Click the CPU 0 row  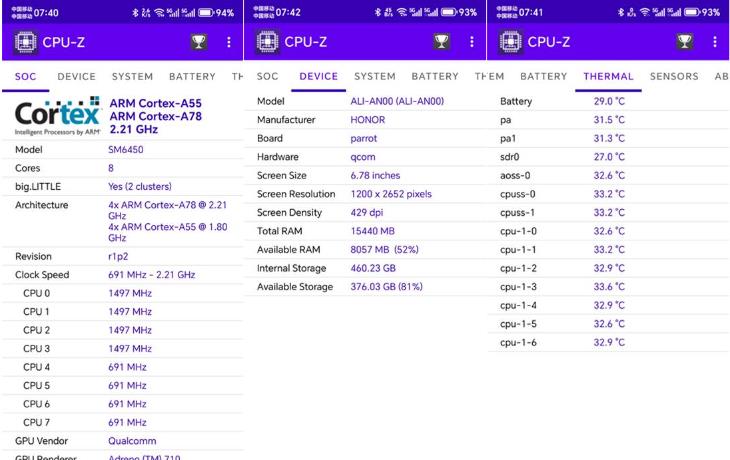(x=122, y=293)
